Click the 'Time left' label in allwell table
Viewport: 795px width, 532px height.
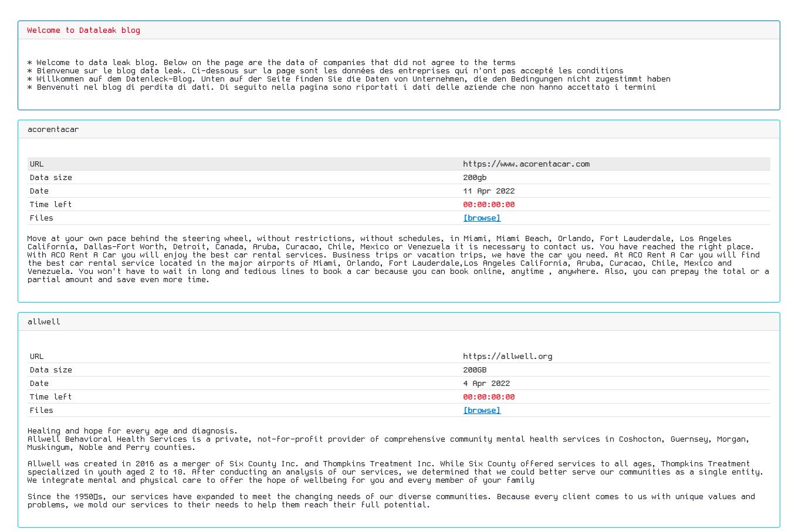click(x=50, y=397)
